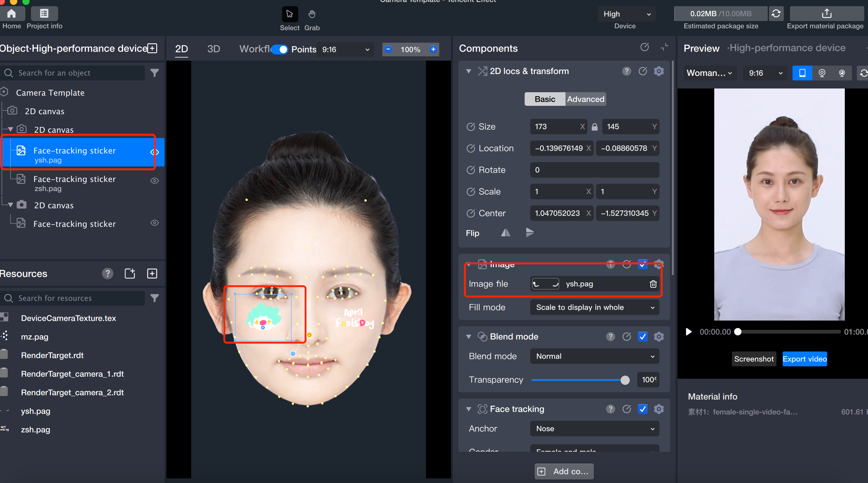
Task: Toggle the Points switch
Action: click(280, 50)
